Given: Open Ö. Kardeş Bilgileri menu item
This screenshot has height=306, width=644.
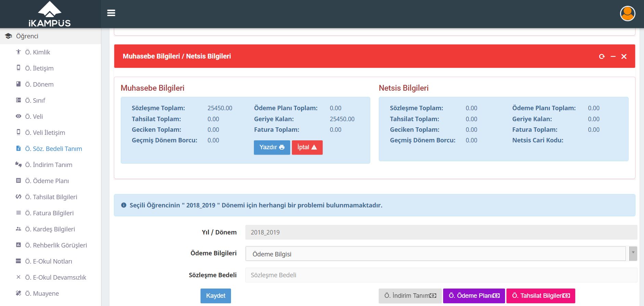Looking at the screenshot, I should coord(50,229).
